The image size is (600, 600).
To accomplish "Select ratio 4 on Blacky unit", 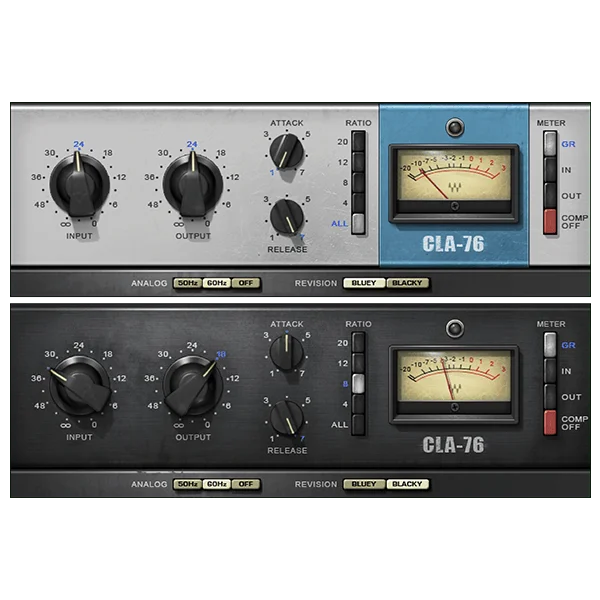I will tap(359, 404).
